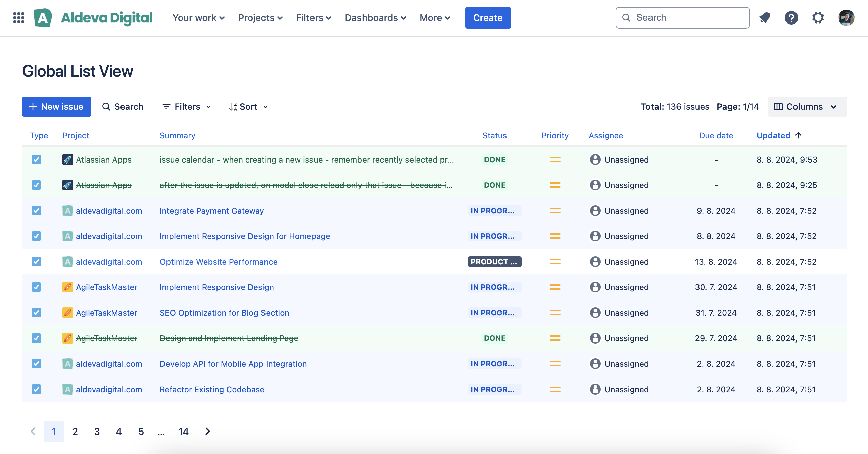This screenshot has height=454, width=868.
Task: Open the app switcher grid icon
Action: click(x=19, y=18)
